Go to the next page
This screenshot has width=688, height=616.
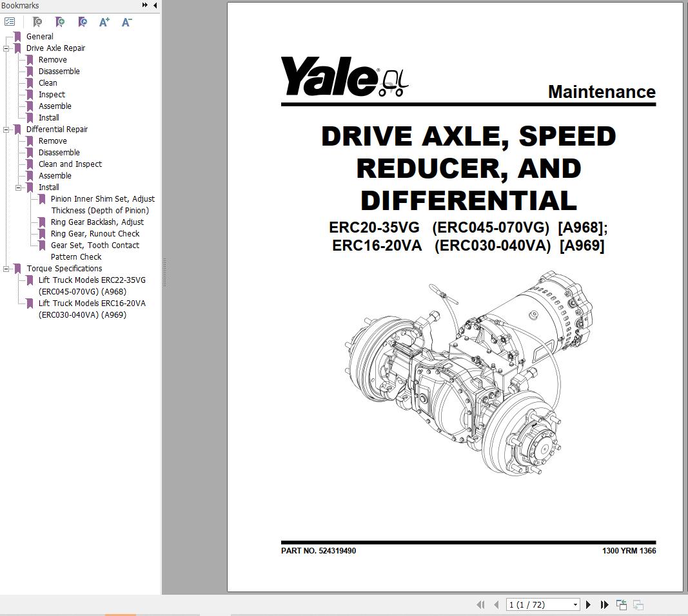pos(589,604)
